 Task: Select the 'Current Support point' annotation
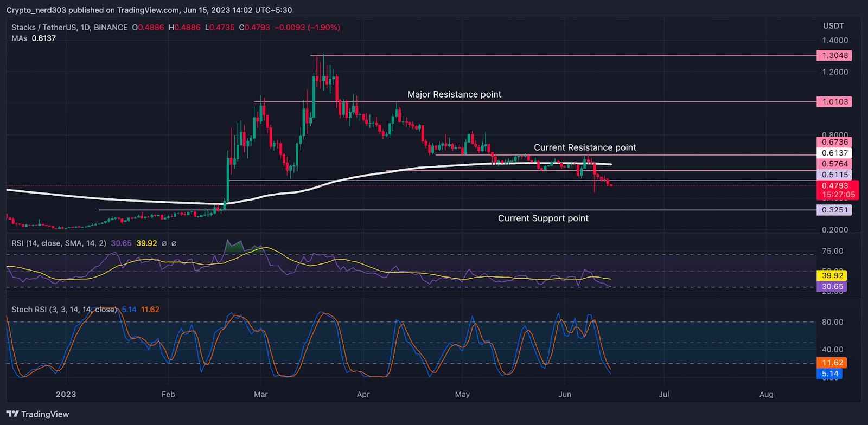[x=543, y=218]
